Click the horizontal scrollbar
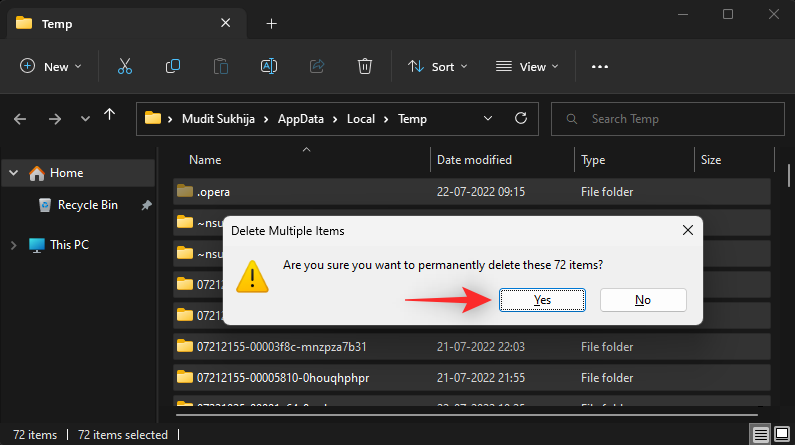Viewport: 795px width, 445px height. click(466, 415)
